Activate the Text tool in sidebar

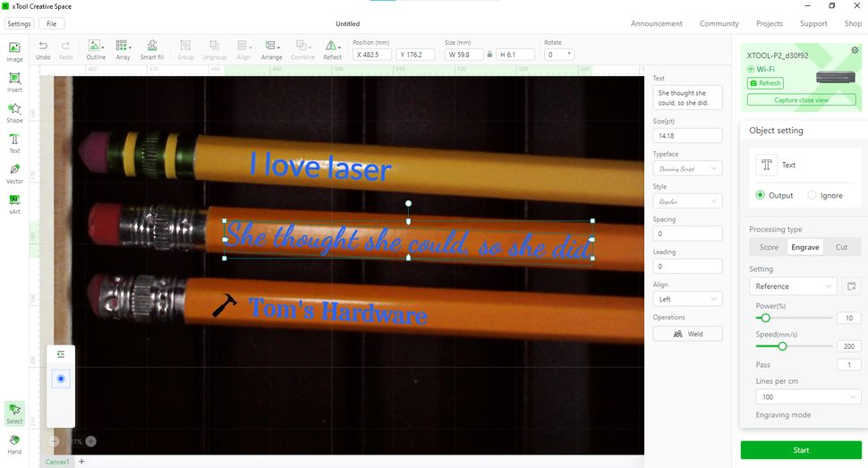(14, 143)
